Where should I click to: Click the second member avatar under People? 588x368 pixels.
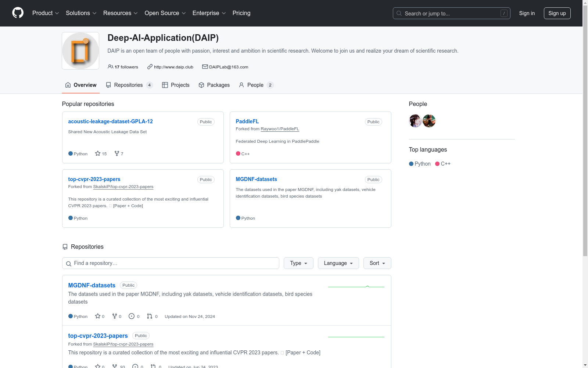[x=429, y=121]
